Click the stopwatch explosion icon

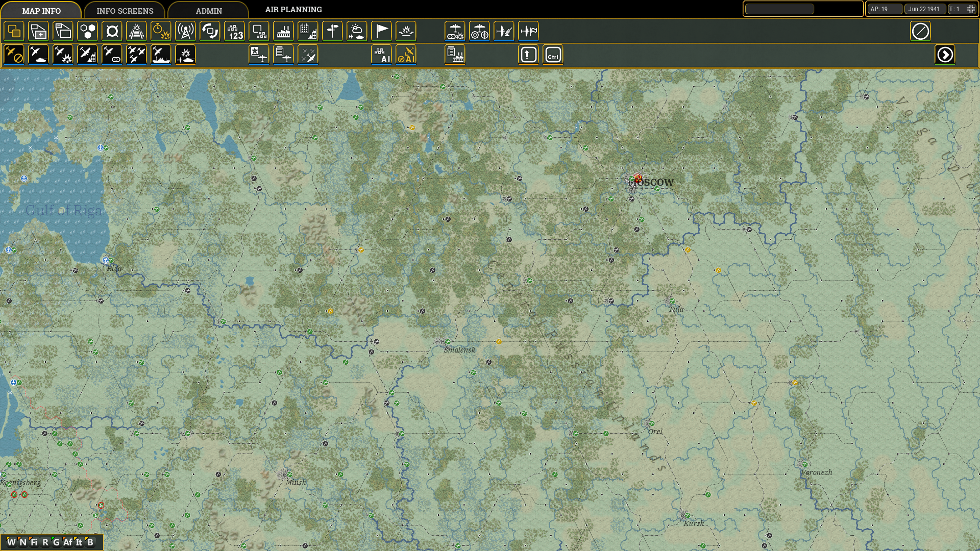point(161,31)
